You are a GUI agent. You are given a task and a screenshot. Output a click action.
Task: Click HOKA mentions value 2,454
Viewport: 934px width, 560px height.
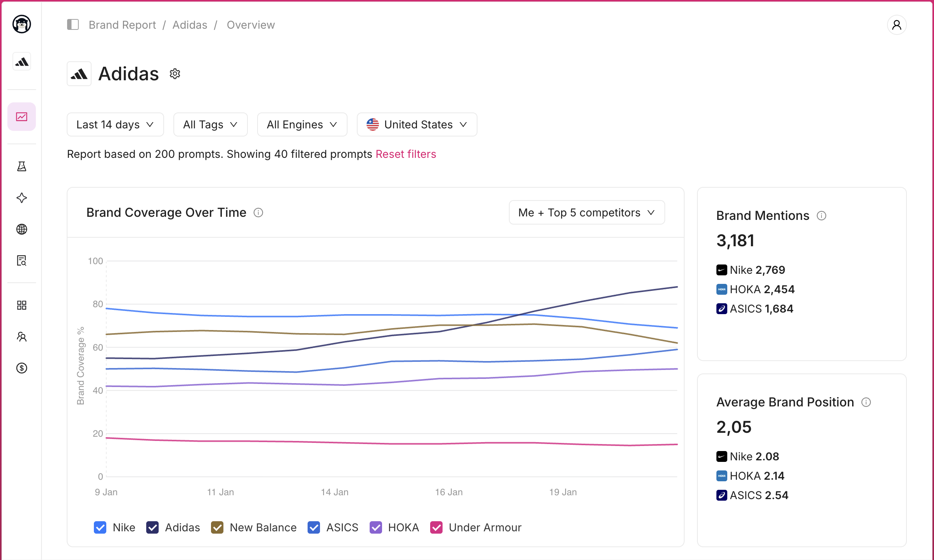coord(779,289)
